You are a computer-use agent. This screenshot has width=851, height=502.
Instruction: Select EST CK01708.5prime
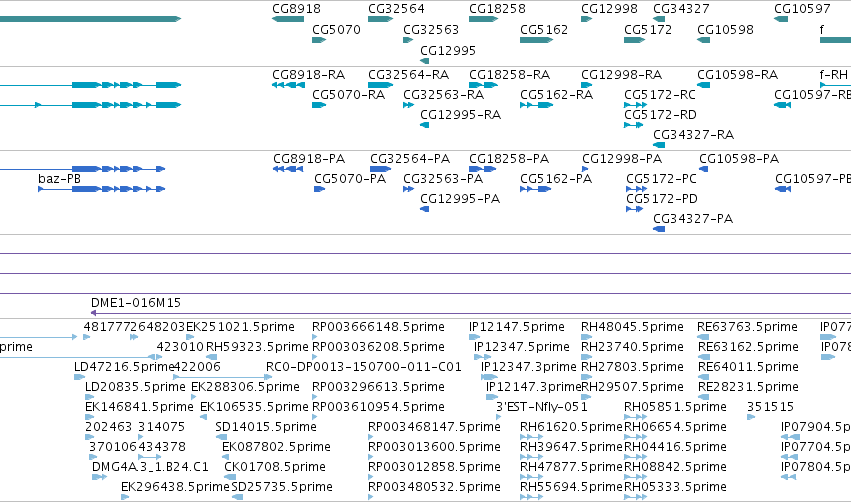pyautogui.click(x=275, y=467)
